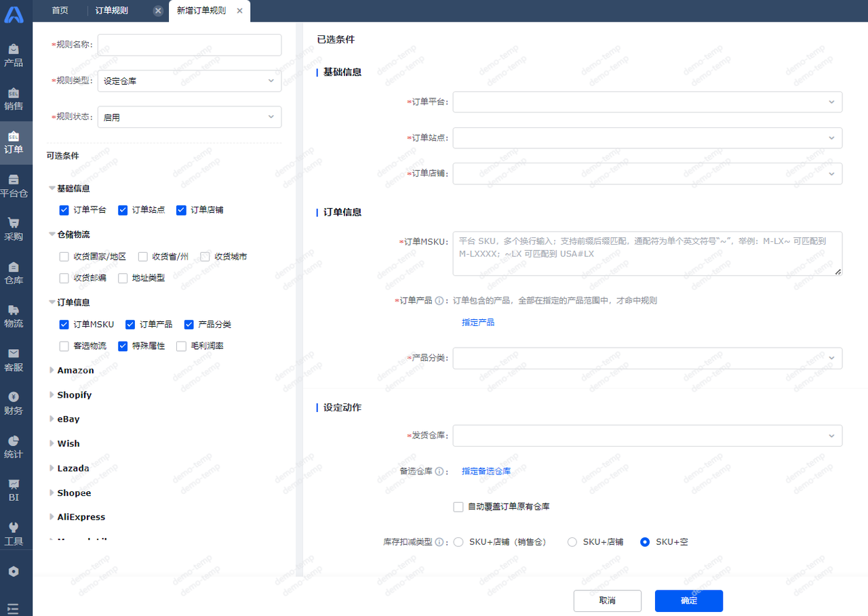This screenshot has width=868, height=616.
Task: Collapse the 仓储物流 condition group
Action: click(52, 234)
